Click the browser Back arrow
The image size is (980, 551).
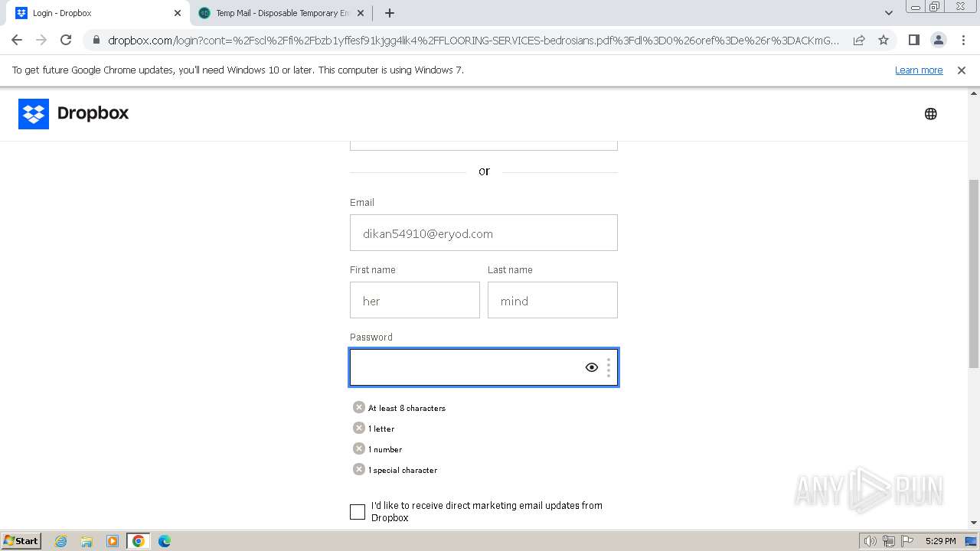tap(17, 40)
